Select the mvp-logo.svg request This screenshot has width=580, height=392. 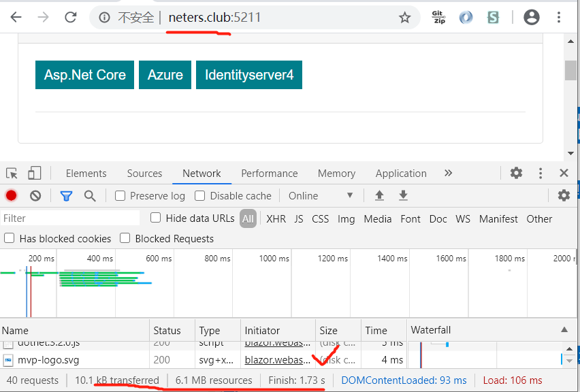pyautogui.click(x=48, y=360)
